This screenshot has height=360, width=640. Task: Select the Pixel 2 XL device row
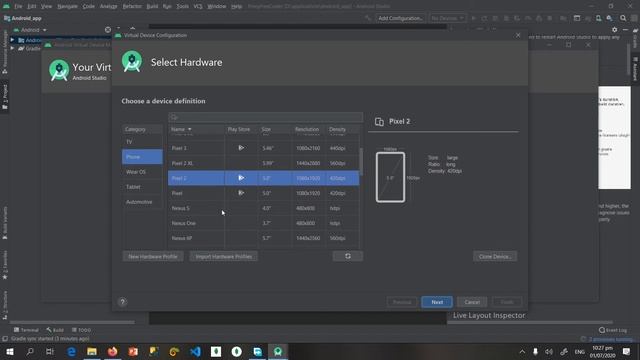264,163
